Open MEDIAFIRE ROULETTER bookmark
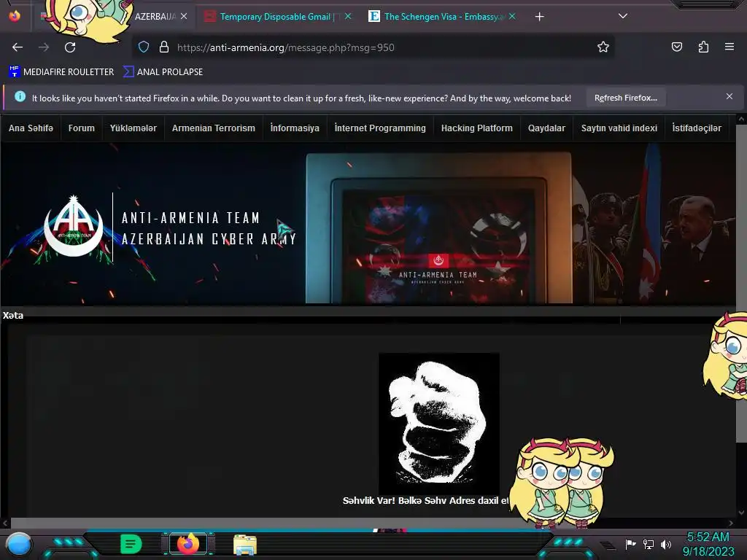747x560 pixels. [61, 72]
